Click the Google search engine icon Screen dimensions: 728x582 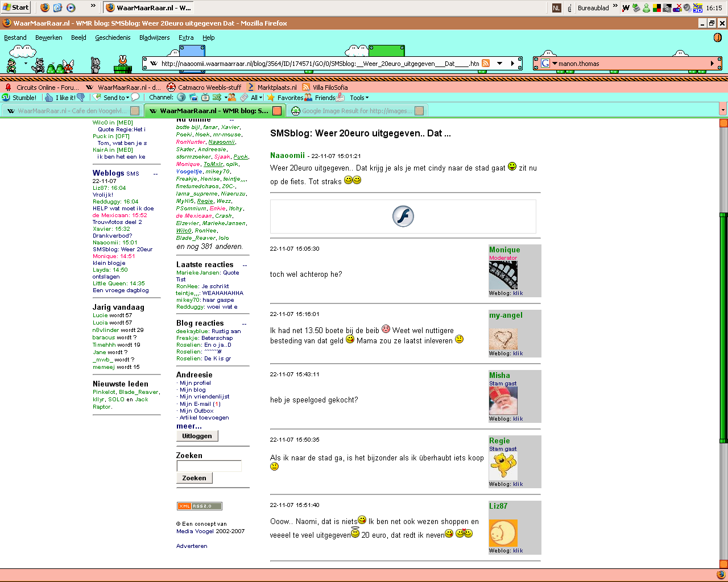[x=545, y=64]
